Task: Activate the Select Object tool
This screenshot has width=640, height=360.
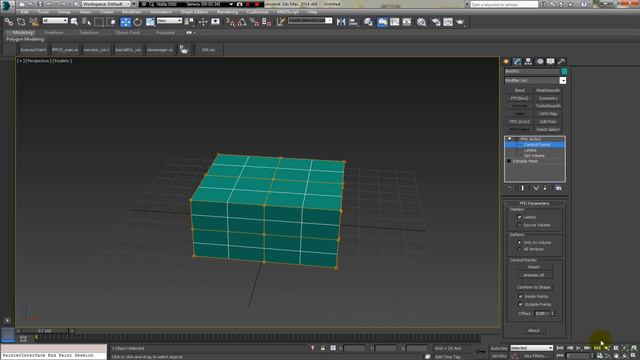Action: pos(74,22)
